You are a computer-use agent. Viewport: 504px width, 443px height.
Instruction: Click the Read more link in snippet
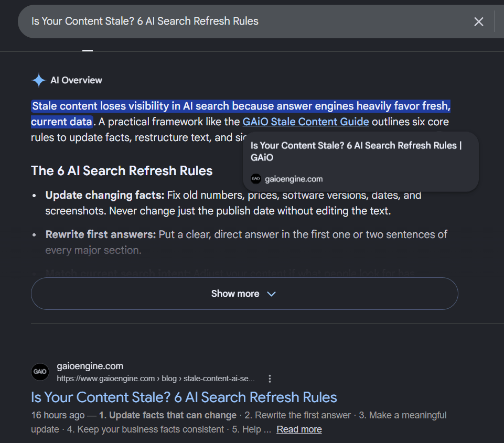(299, 429)
